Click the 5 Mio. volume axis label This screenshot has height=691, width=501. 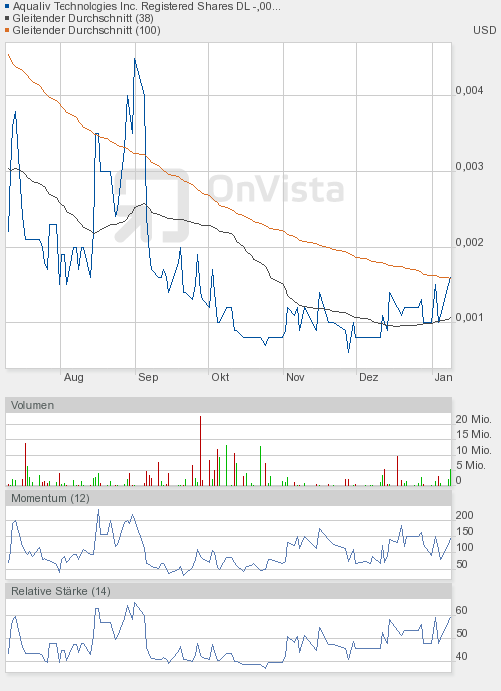pos(470,465)
